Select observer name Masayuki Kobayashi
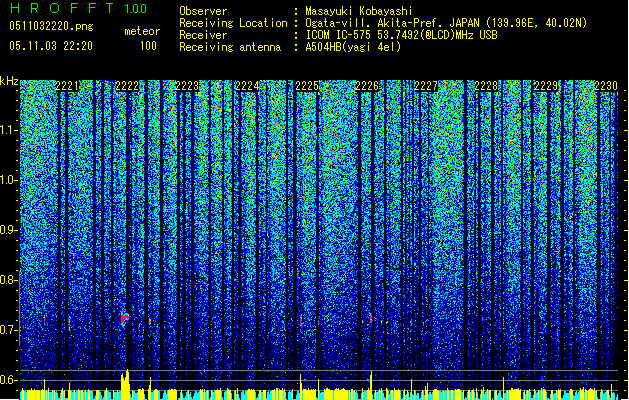This screenshot has width=629, height=400. 359,11
